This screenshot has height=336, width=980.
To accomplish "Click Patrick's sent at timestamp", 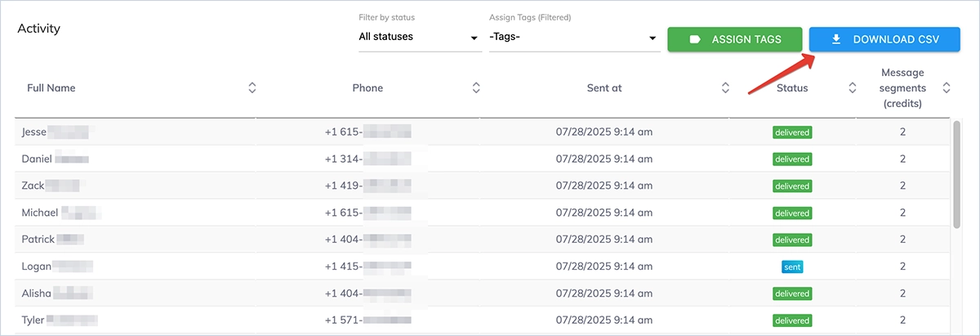I will tap(604, 240).
